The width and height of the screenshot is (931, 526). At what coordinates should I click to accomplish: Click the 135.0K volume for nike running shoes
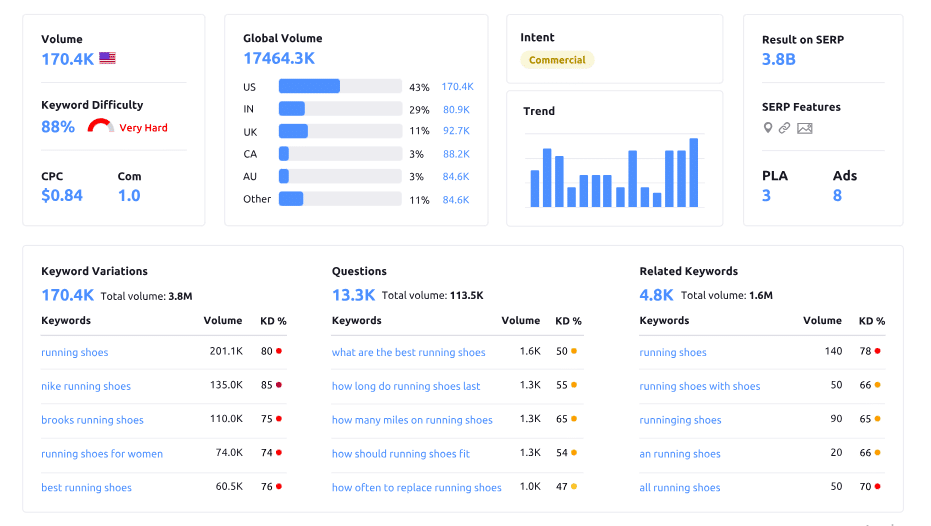(226, 385)
